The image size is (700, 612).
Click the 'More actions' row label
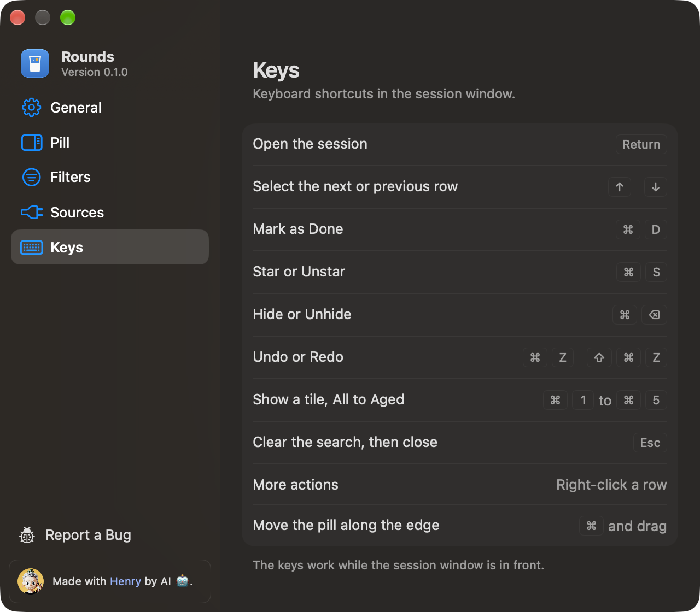pyautogui.click(x=295, y=485)
